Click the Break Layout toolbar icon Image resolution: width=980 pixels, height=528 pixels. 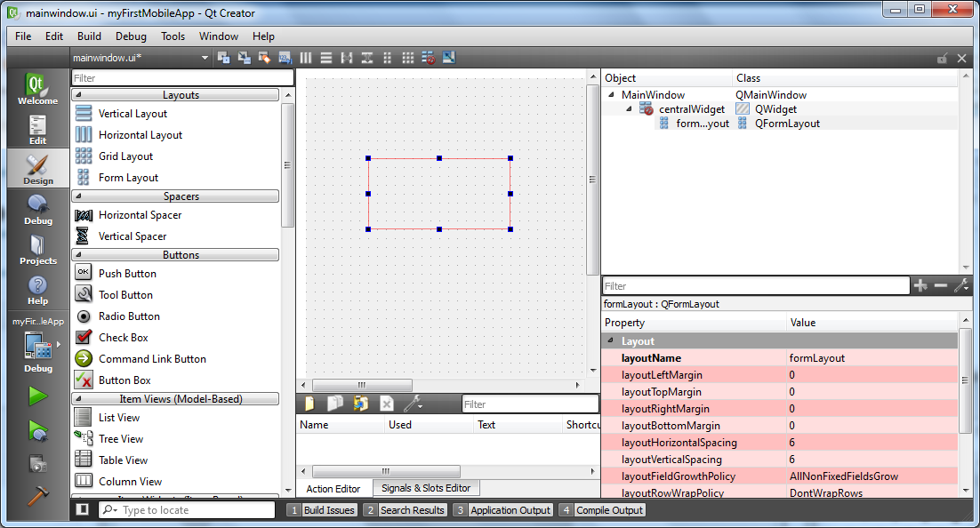pos(429,58)
